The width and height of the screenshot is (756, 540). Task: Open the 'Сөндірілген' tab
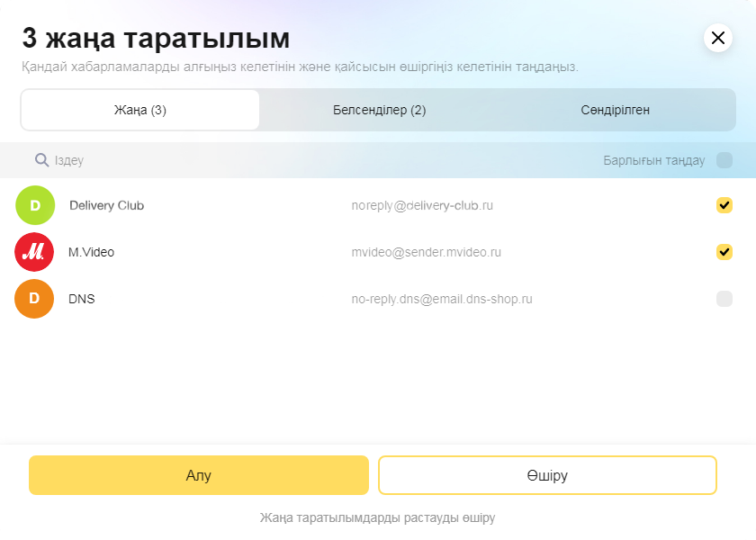[x=615, y=110]
